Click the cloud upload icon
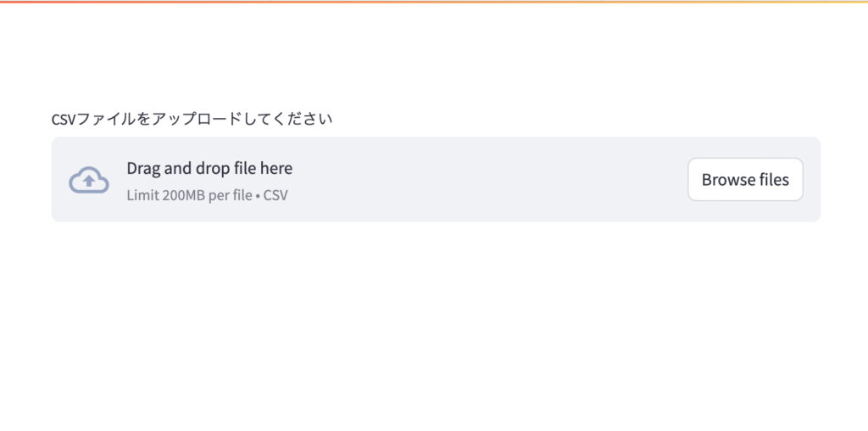The image size is (868, 431). pos(88,180)
